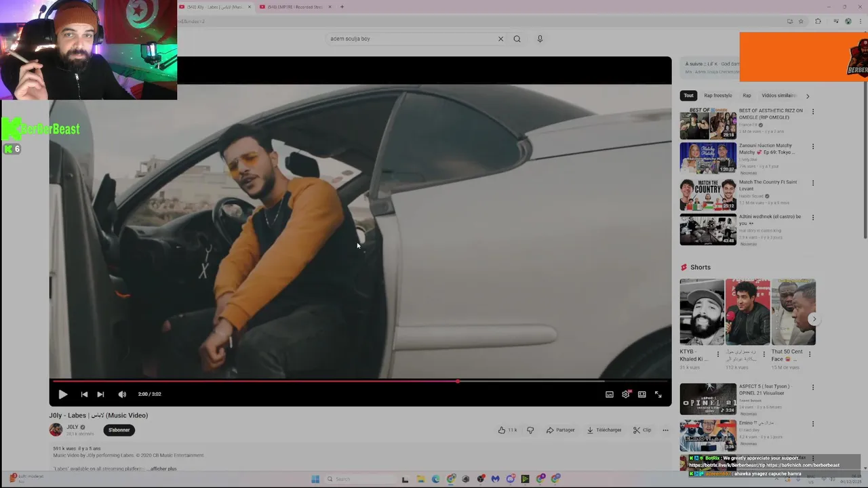Close the J0ly - Labes tab
Viewport: 868px width, 488px height.
point(249,7)
